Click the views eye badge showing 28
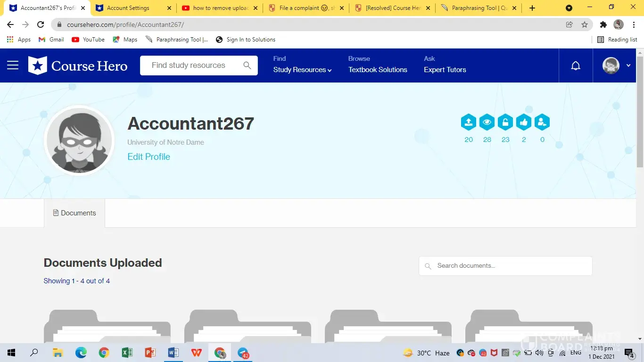Image resolution: width=644 pixels, height=362 pixels. pyautogui.click(x=487, y=122)
